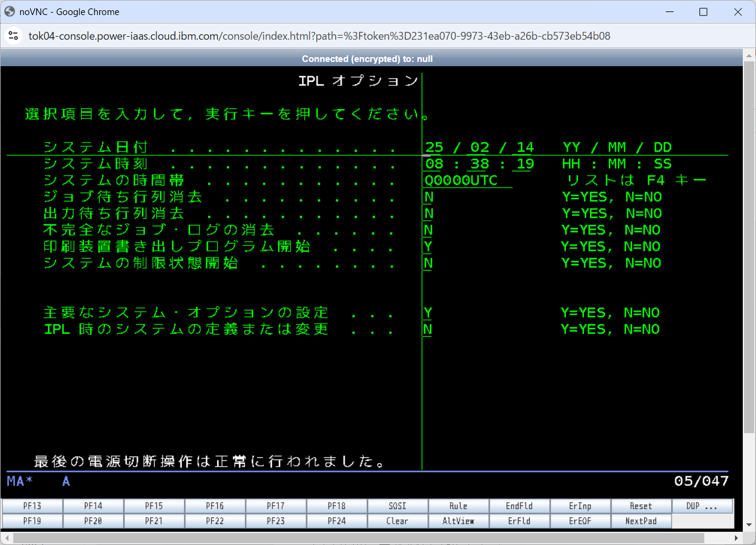Click the システムの時間帯 label
The height and width of the screenshot is (545, 756).
coord(114,180)
